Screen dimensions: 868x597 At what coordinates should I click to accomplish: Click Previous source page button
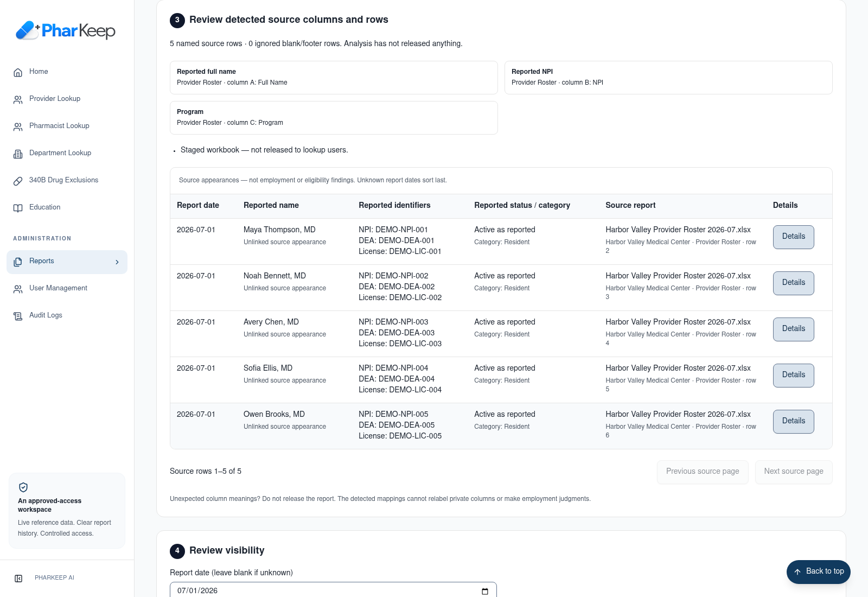point(703,472)
